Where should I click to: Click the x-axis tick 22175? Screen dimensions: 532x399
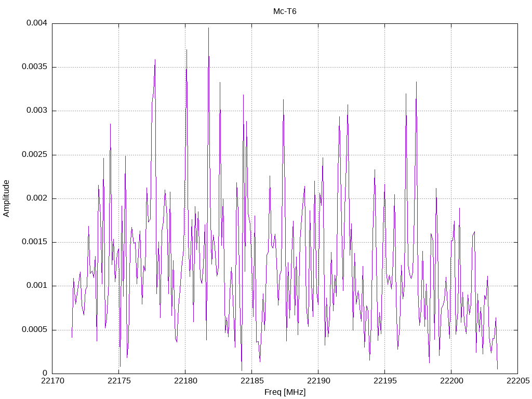(x=119, y=381)
